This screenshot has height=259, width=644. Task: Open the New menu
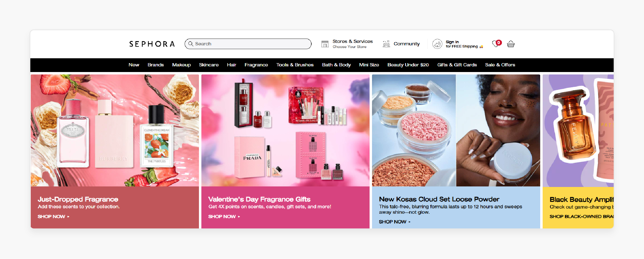click(134, 65)
